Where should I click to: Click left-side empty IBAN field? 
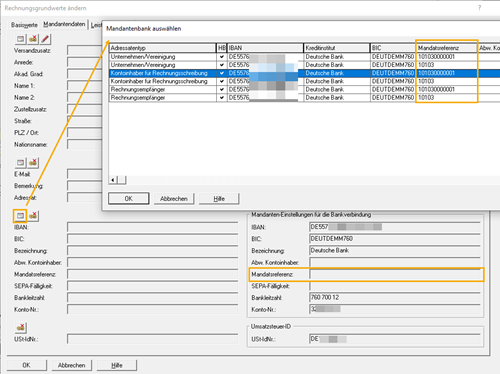point(152,227)
